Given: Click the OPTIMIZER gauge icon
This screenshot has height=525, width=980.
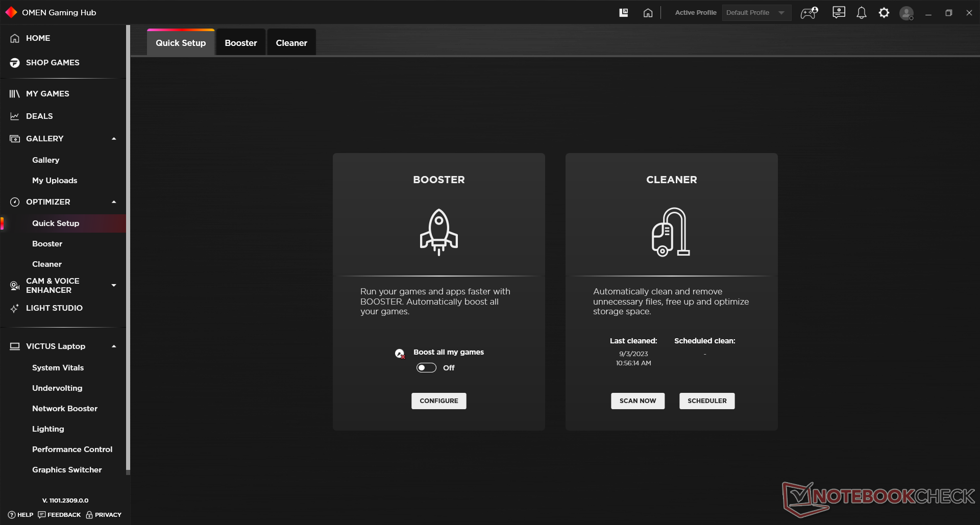Looking at the screenshot, I should point(15,202).
